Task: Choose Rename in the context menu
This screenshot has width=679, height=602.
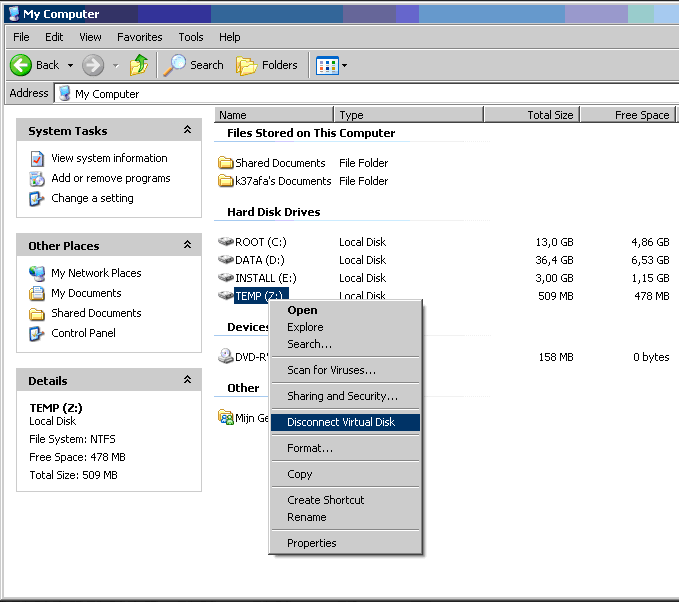Action: [x=345, y=517]
